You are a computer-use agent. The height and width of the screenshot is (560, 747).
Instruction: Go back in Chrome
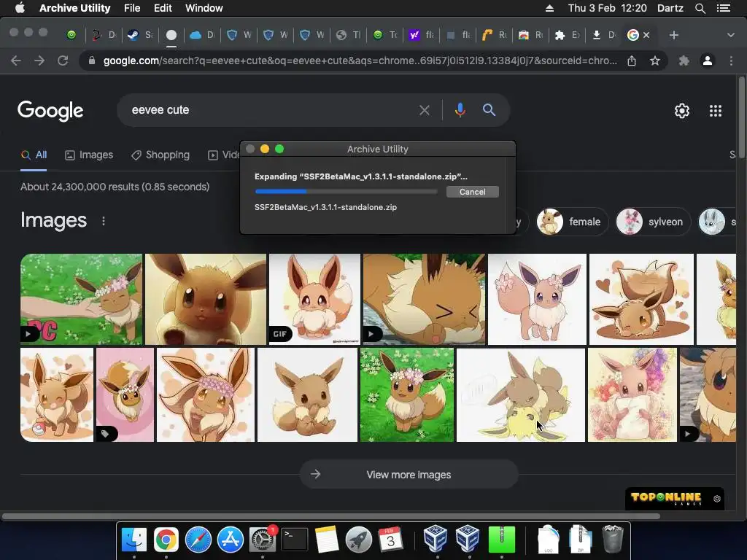pyautogui.click(x=16, y=61)
